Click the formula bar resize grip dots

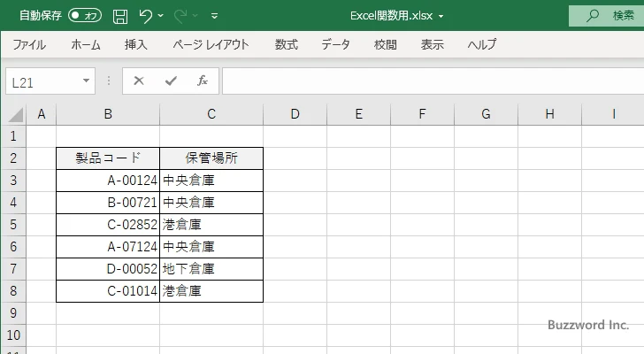(x=109, y=81)
